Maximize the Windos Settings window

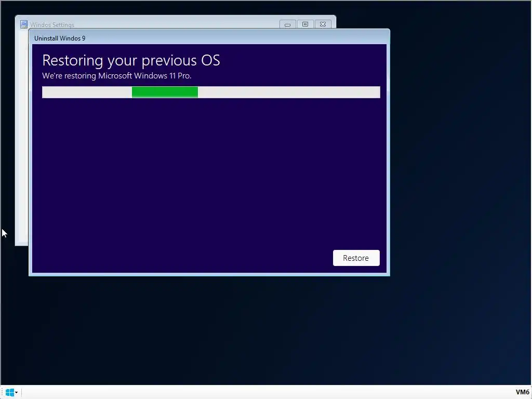tap(305, 24)
